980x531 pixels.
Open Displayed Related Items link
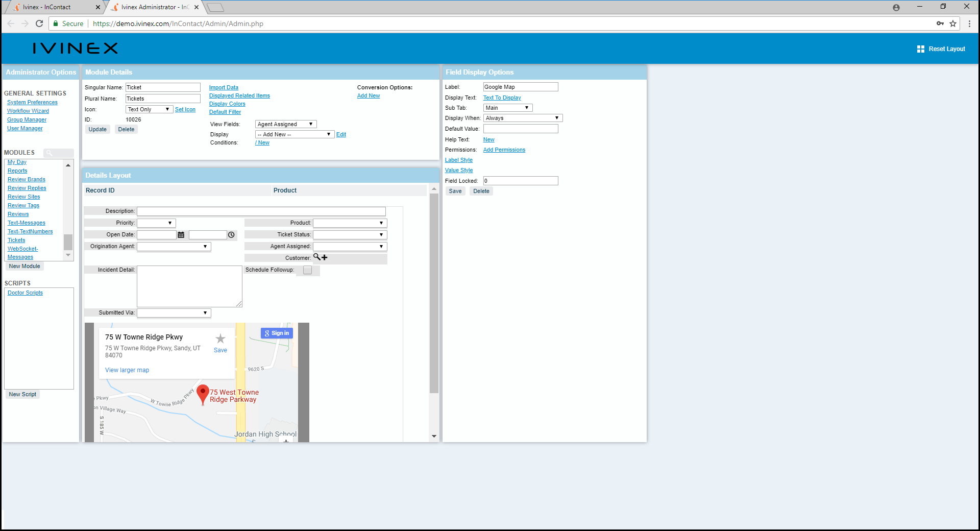239,96
